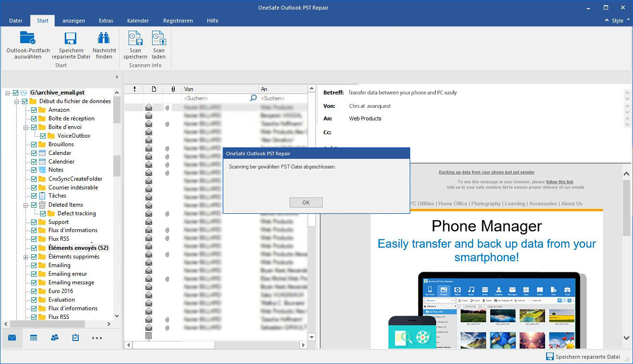
Task: Click the Von column search field
Action: (220, 98)
